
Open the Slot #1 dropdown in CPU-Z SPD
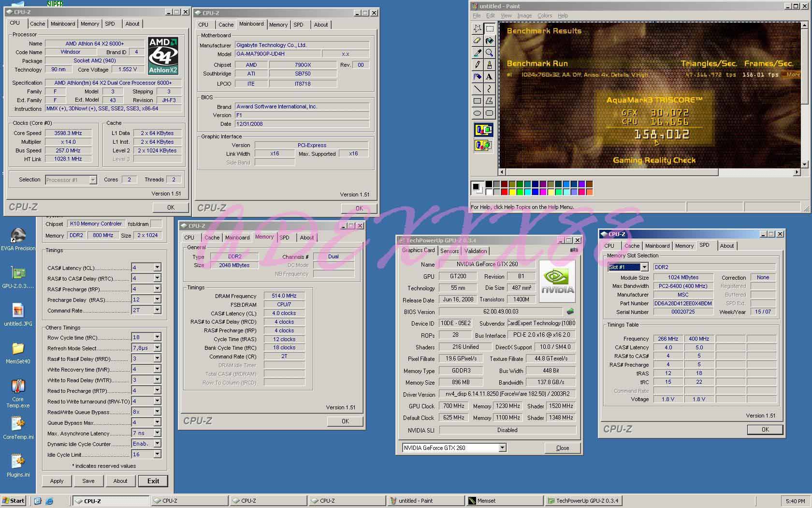tap(644, 267)
